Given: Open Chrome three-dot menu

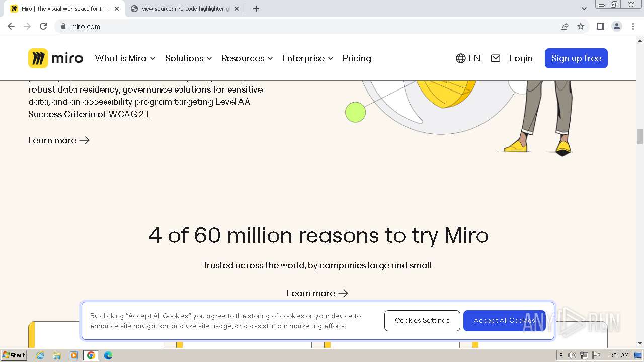Looking at the screenshot, I should (633, 26).
